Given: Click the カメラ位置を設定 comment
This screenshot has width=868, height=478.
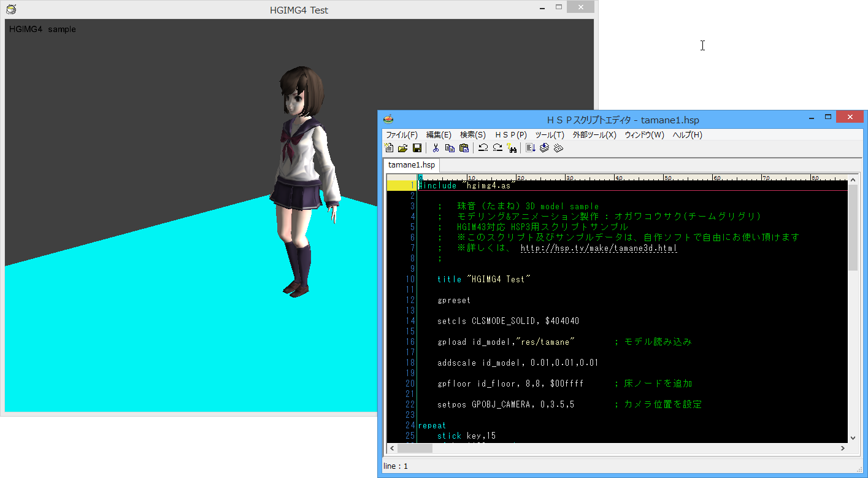Looking at the screenshot, I should point(658,404).
